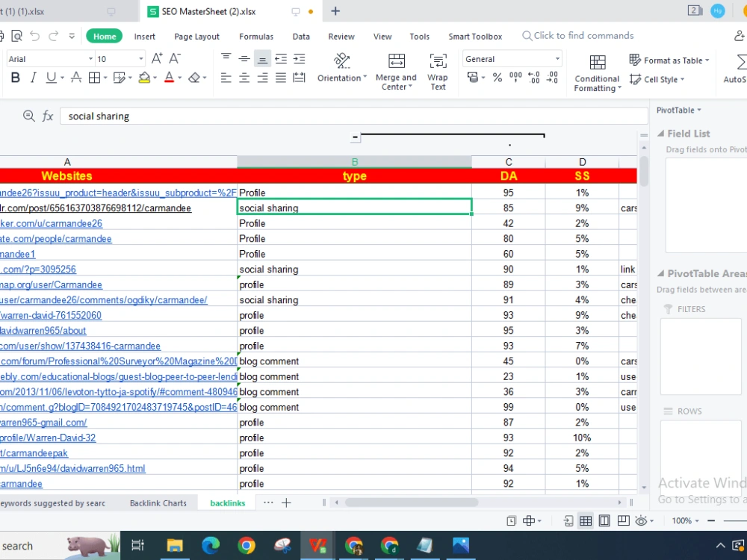Apply strikethrough to text
Screen dimensions: 747x560
pyautogui.click(x=75, y=78)
